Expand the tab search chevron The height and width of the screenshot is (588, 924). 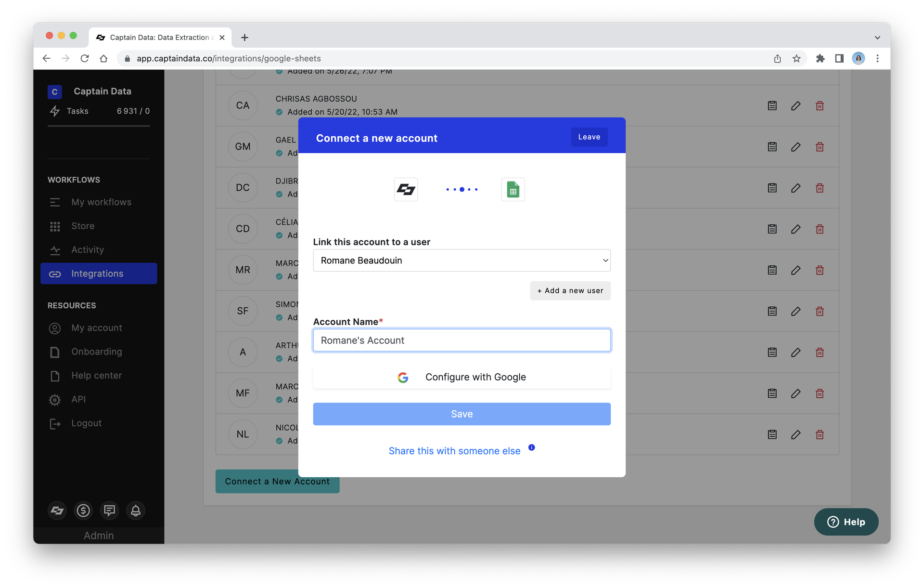tap(877, 38)
